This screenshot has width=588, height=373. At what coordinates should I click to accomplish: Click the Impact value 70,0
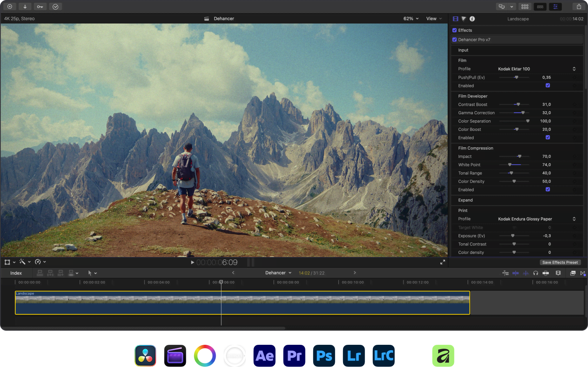click(x=546, y=156)
